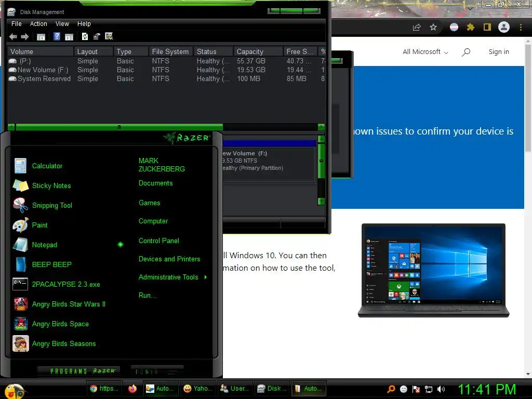Open MARK ZUCKERBERG user folder
This screenshot has height=399, width=532.
tap(162, 165)
